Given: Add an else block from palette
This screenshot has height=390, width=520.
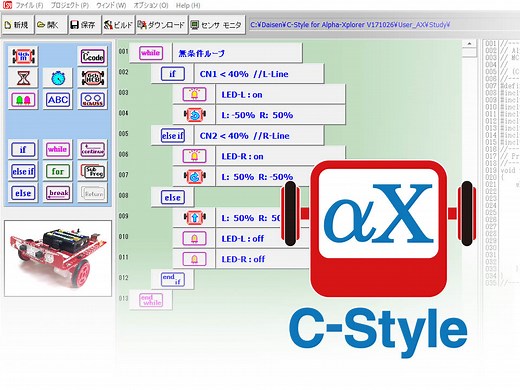Looking at the screenshot, I should click(23, 193).
